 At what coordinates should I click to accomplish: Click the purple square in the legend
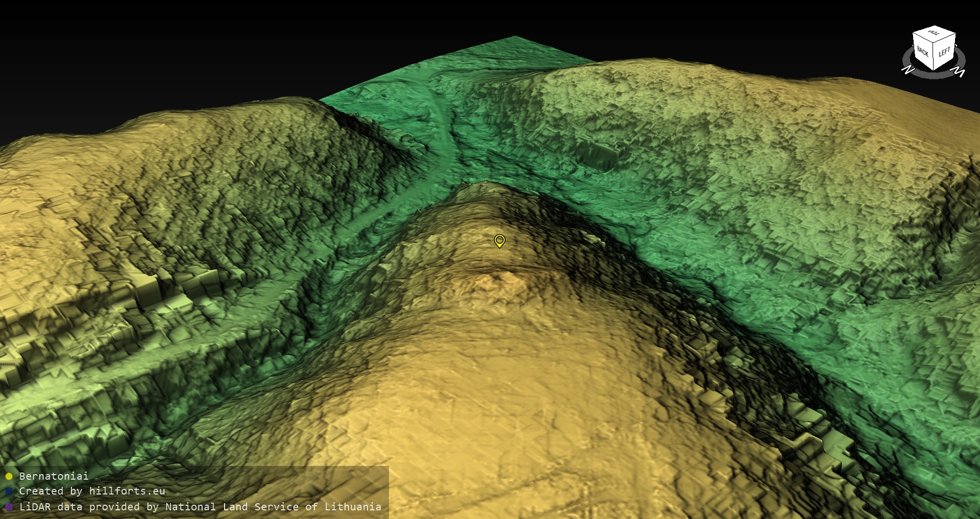click(9, 507)
